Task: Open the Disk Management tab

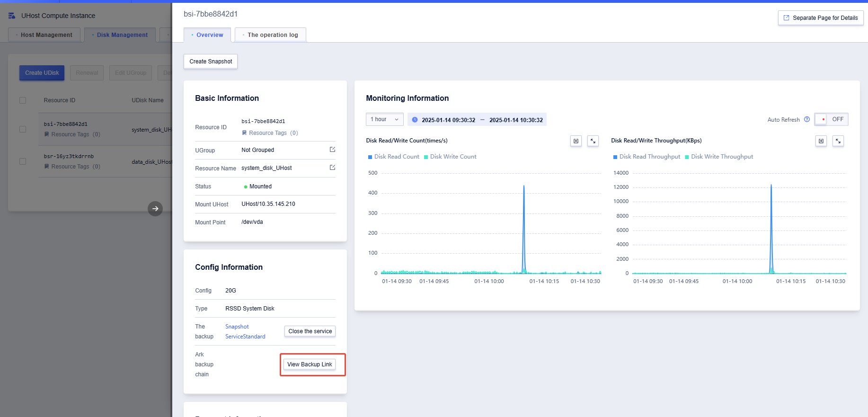Action: [x=120, y=35]
